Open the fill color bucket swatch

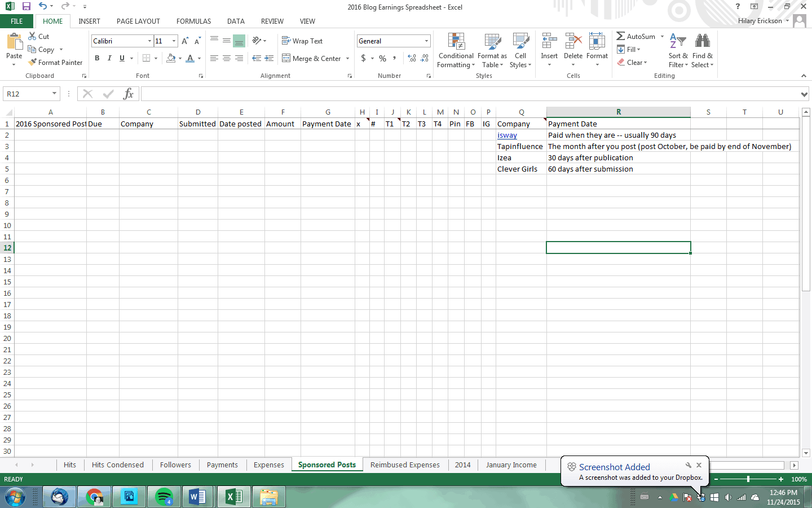(171, 58)
